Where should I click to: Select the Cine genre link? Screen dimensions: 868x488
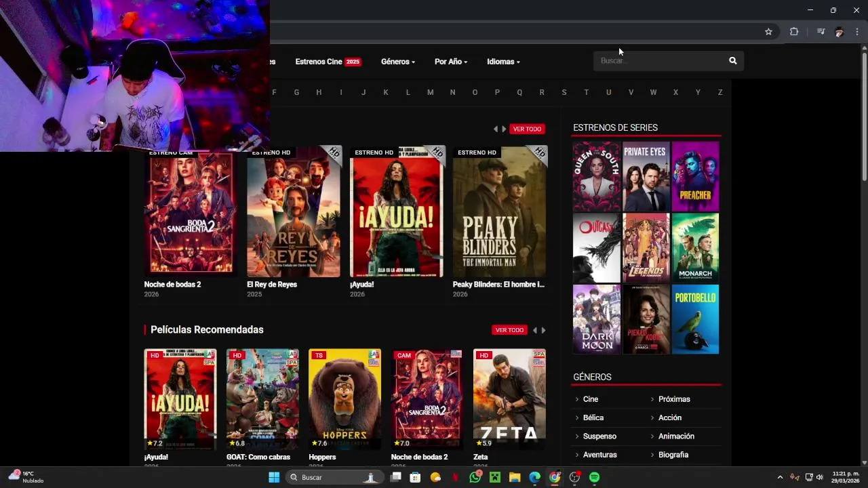pos(591,399)
